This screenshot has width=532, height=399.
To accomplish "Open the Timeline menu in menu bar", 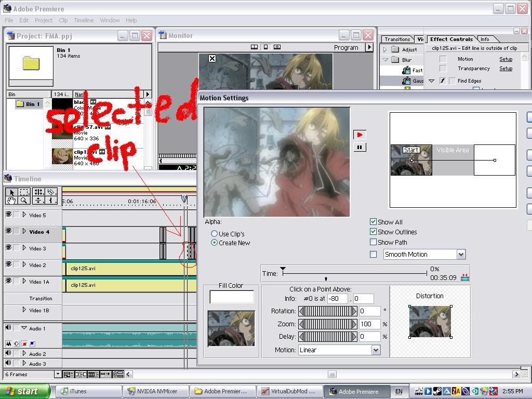I will (x=83, y=20).
